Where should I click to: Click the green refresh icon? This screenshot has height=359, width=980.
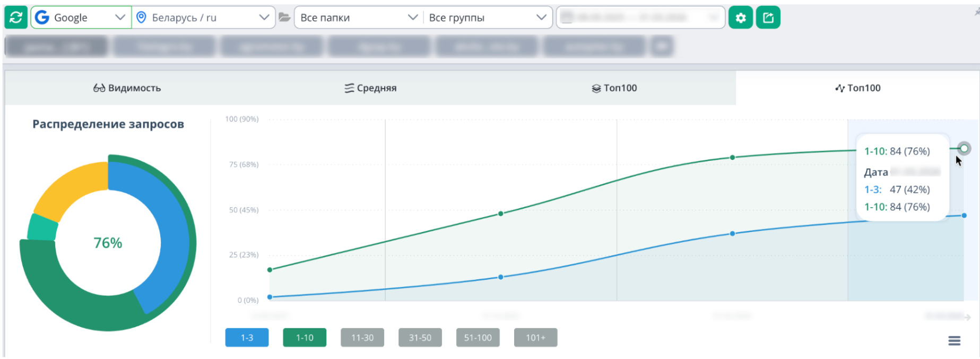(x=16, y=18)
